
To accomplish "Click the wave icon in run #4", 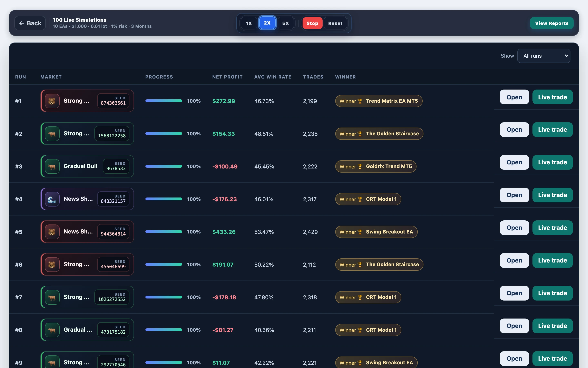I will (52, 199).
